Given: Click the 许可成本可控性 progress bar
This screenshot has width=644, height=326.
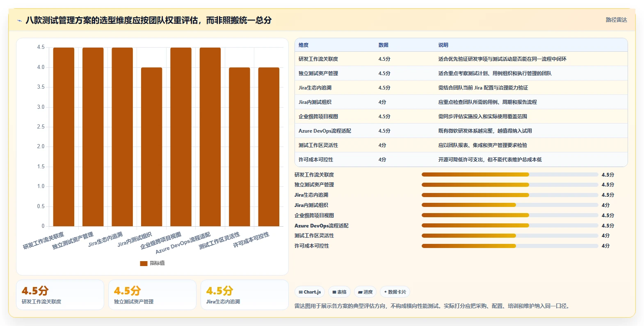Looking at the screenshot, I should tap(510, 246).
